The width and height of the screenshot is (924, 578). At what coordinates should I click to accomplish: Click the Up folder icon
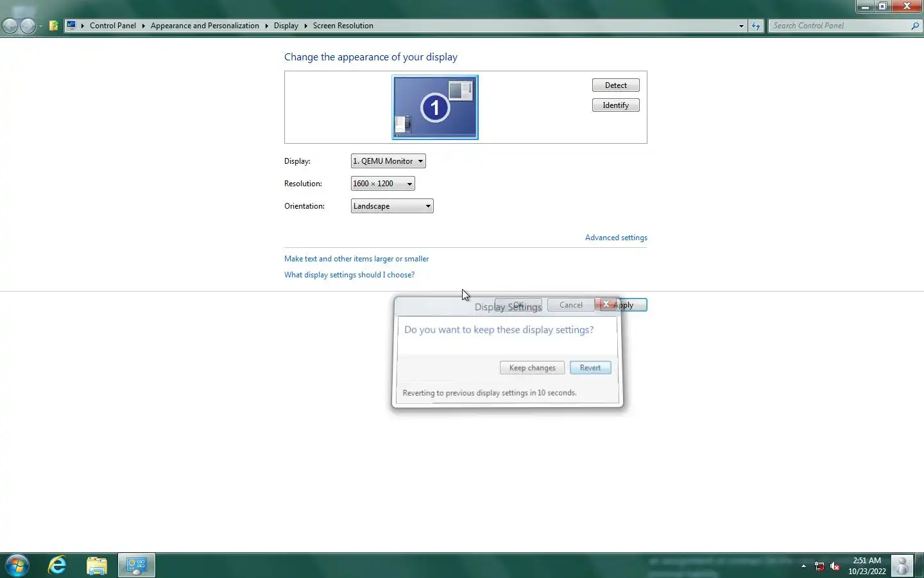click(x=54, y=26)
